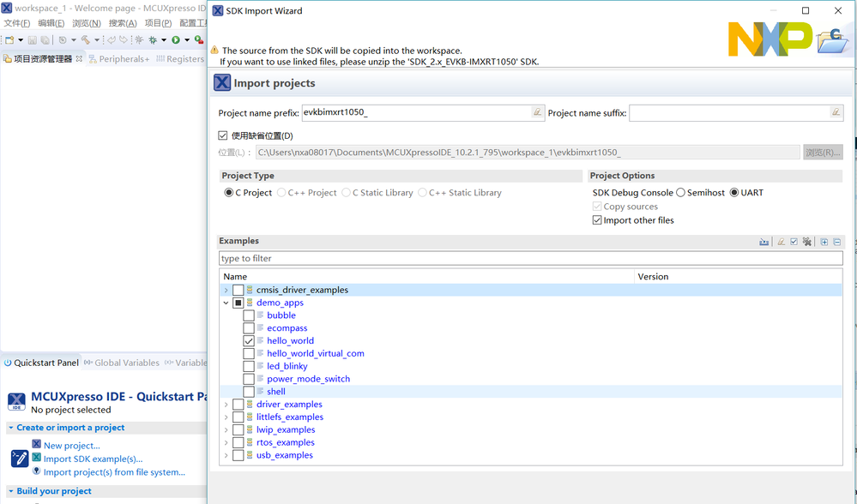Screen dimensions: 857x504
Task: Click the build configuration disc icon
Action: tap(63, 40)
